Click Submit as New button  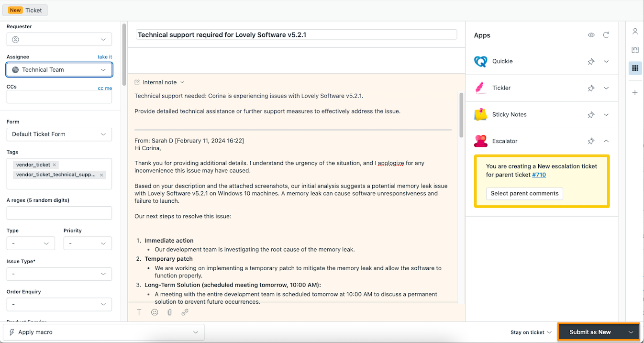(x=590, y=332)
